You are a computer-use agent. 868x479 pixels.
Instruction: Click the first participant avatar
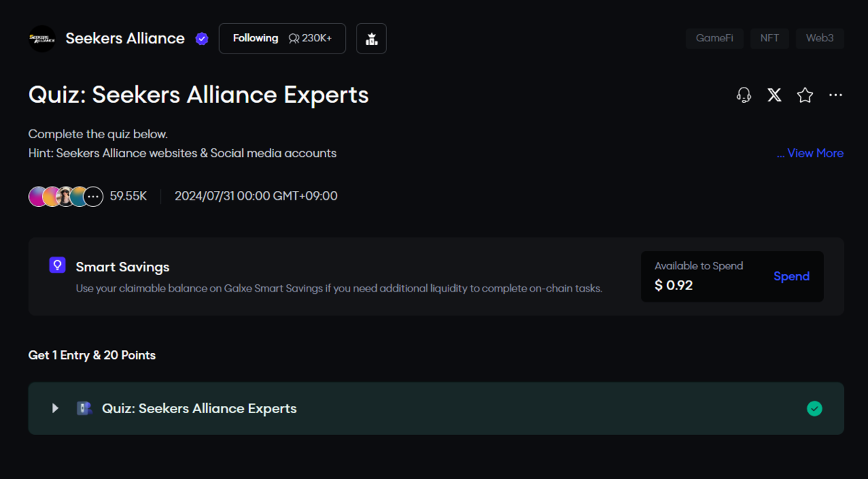38,196
